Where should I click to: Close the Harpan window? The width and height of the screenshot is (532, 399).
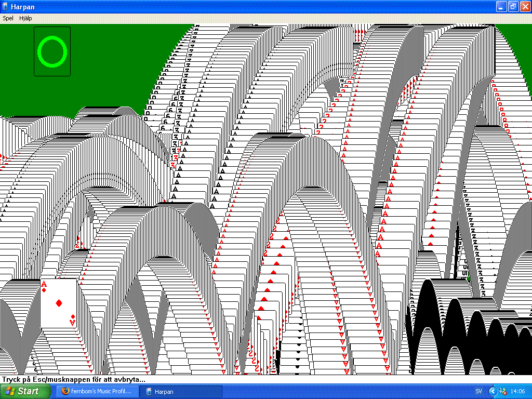(x=525, y=6)
